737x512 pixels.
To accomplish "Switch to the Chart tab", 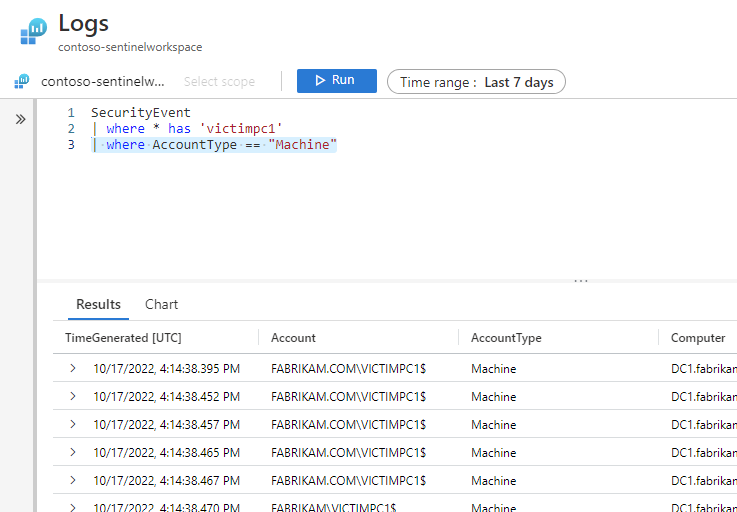I will click(161, 304).
